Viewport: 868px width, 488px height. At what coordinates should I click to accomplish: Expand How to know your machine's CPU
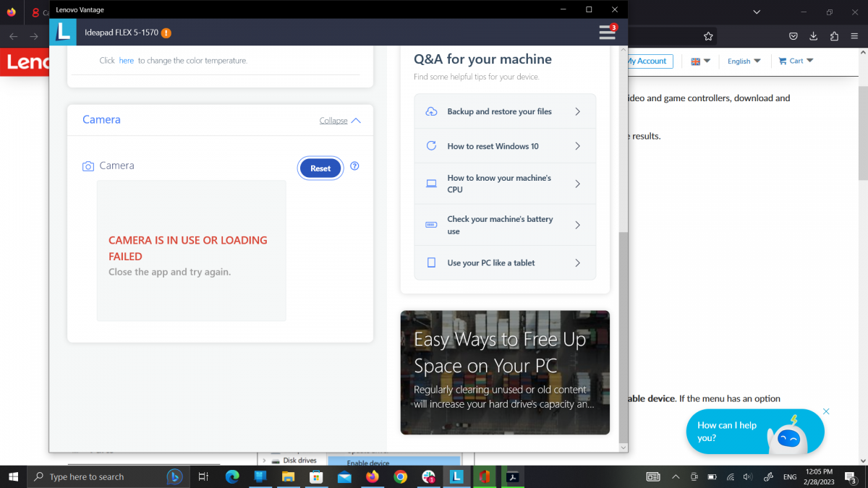(505, 184)
